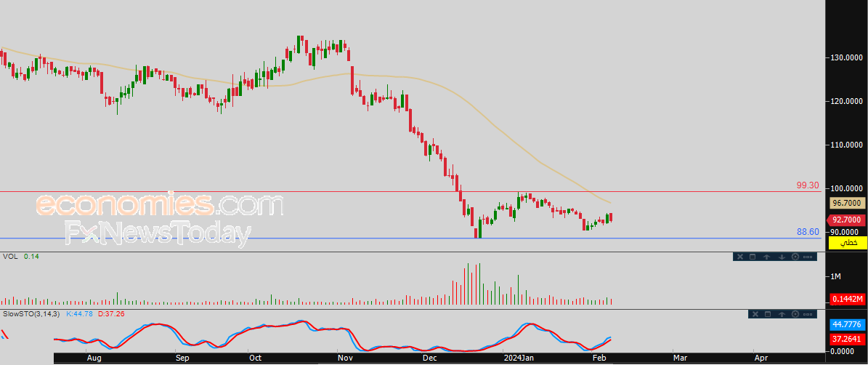Close the VOL indicator panel
Image resolution: width=868 pixels, height=365 pixels.
pos(740,257)
